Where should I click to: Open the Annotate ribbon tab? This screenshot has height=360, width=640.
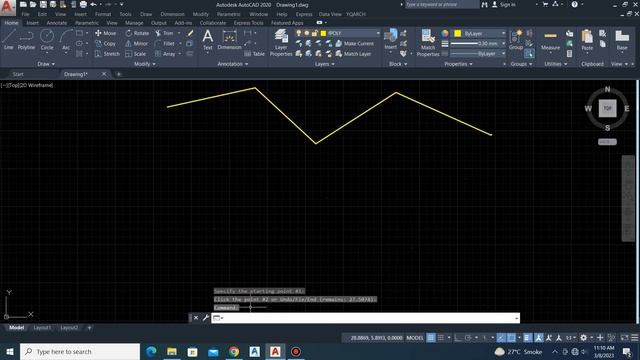pos(57,23)
